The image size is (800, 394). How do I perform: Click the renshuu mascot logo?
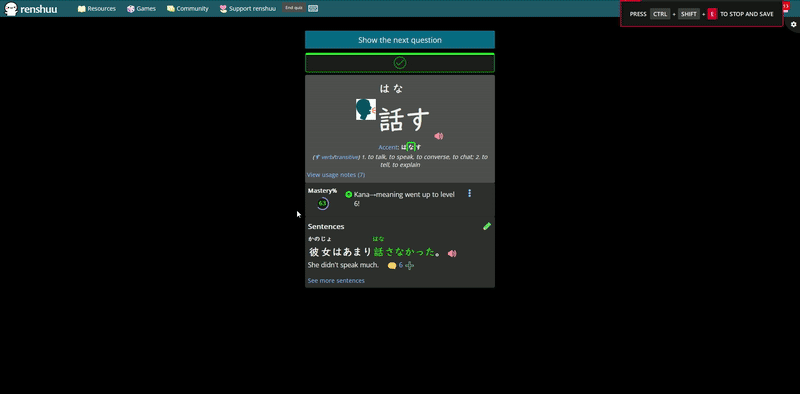(11, 9)
